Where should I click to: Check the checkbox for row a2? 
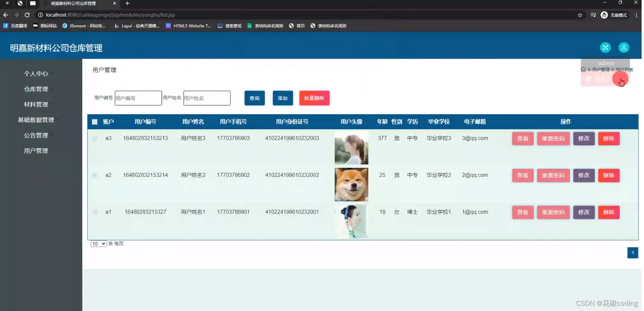[95, 175]
